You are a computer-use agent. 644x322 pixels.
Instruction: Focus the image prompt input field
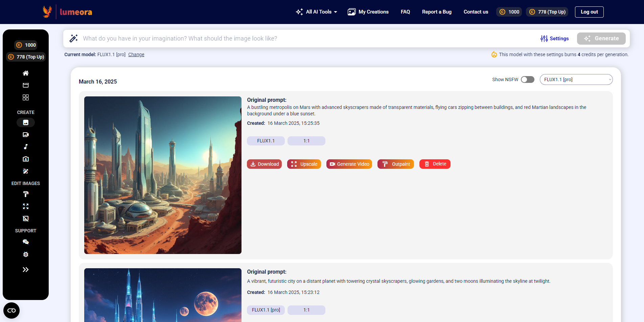tap(308, 39)
